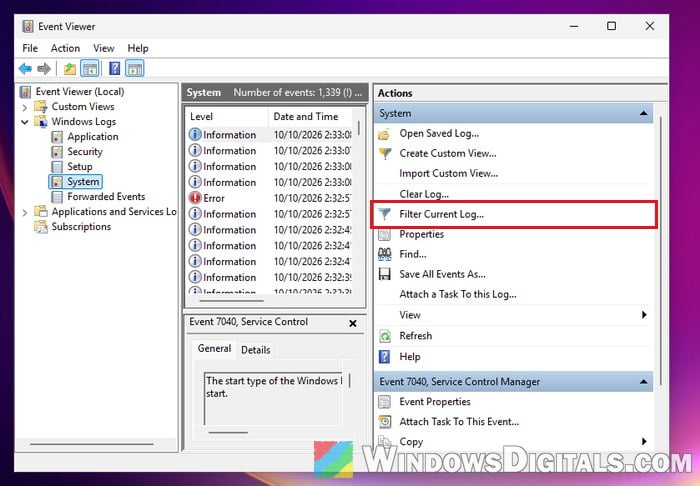Toggle the Show/Hide Console Tree toolbar icon
This screenshot has height=486, width=700.
tap(90, 69)
